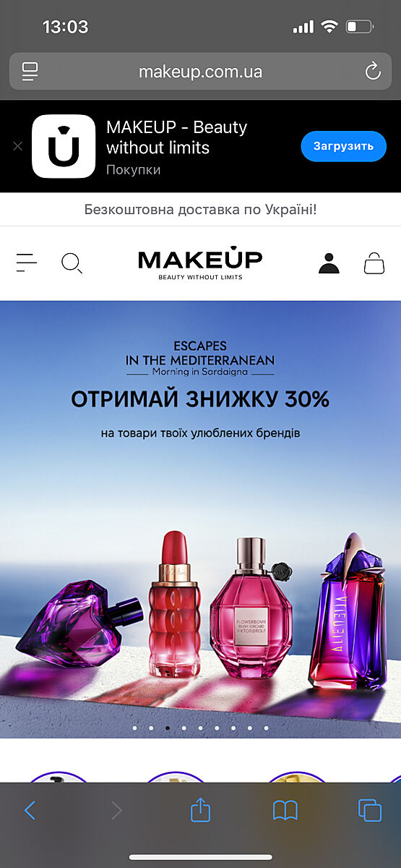
Task: Reload the page with the refresh icon
Action: click(x=373, y=72)
